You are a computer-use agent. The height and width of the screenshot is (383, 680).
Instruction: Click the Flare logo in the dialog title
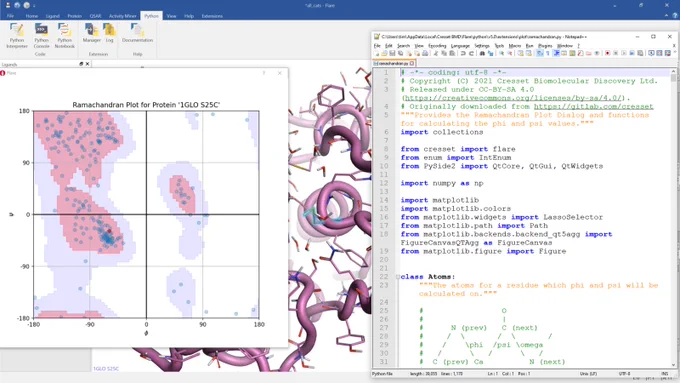tap(3, 73)
